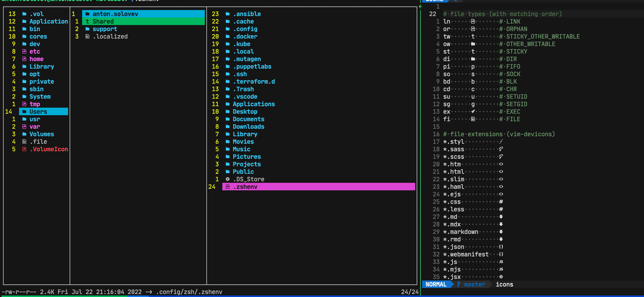Click the 24/24 position indicator
644x297 pixels.
point(410,292)
